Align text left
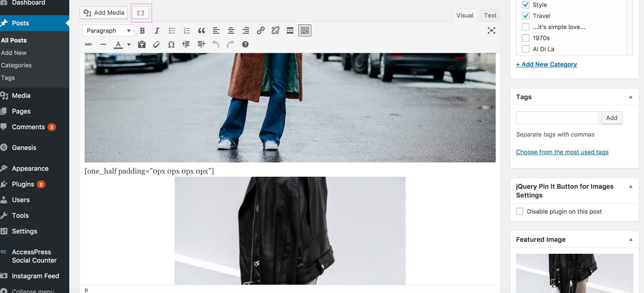 click(x=216, y=31)
